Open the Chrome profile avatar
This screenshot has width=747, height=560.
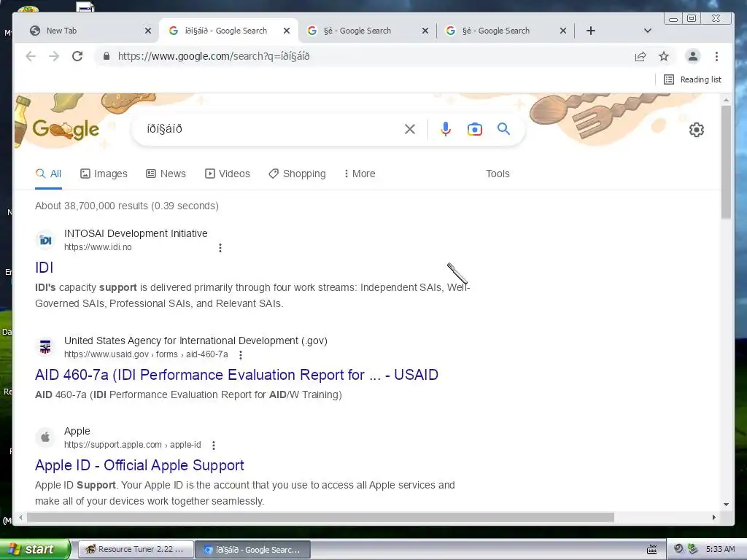(x=693, y=56)
